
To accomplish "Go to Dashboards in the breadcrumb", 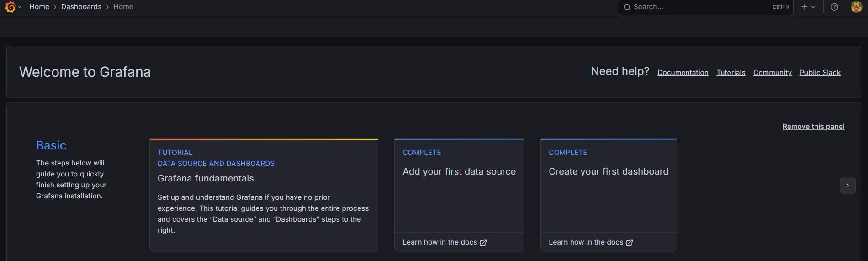I will tap(81, 7).
